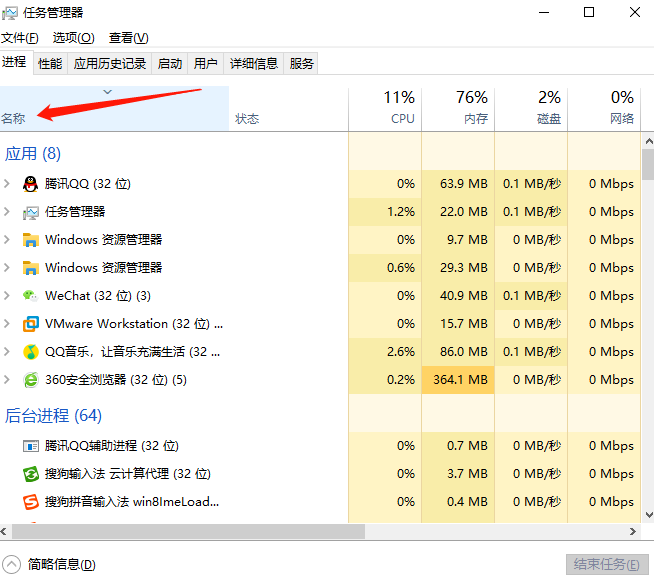Screen dimensions: 654x582
Task: Click the Tencent QQ penguin icon
Action: click(31, 184)
